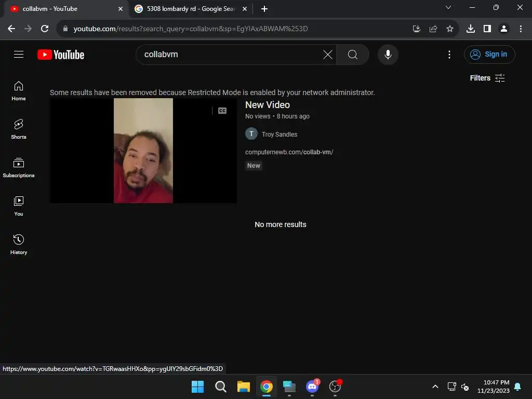Clear the collabvm search query with X
The width and height of the screenshot is (532, 399).
coord(327,54)
